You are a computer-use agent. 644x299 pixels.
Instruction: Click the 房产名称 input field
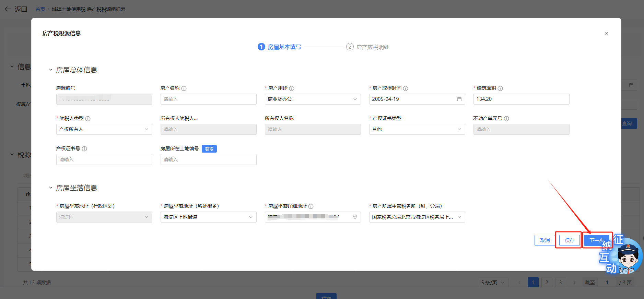click(x=208, y=99)
